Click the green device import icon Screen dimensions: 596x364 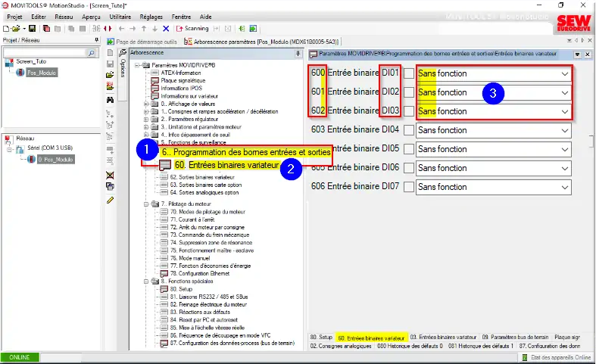(242, 29)
